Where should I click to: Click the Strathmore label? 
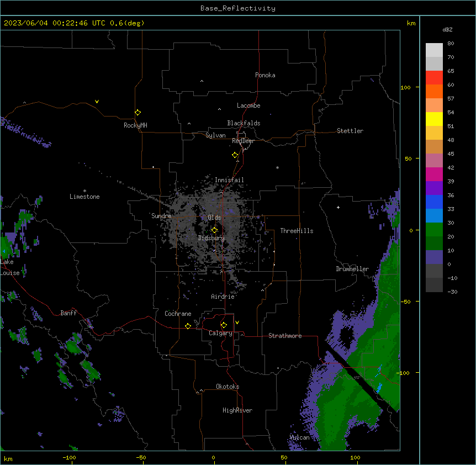pyautogui.click(x=285, y=336)
